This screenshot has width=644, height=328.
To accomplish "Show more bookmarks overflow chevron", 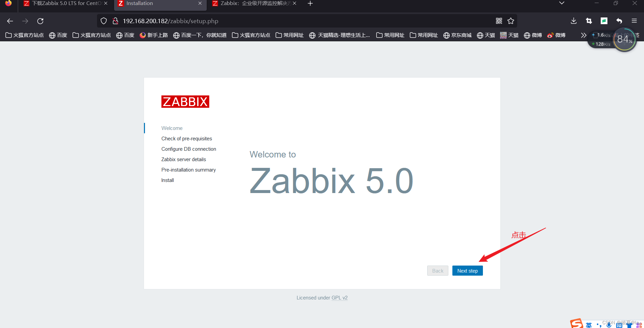I will (x=584, y=35).
